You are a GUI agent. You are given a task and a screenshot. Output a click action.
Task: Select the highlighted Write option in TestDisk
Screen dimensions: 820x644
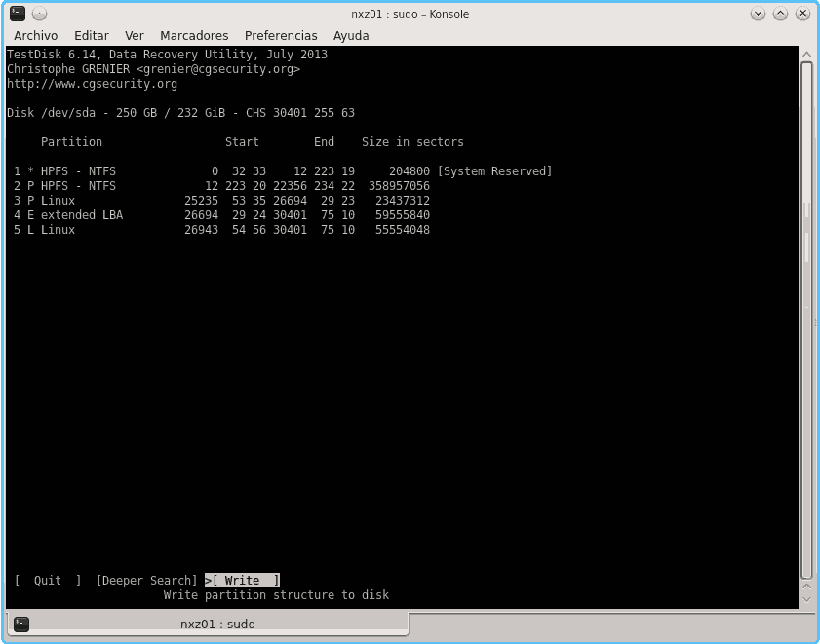coord(243,580)
